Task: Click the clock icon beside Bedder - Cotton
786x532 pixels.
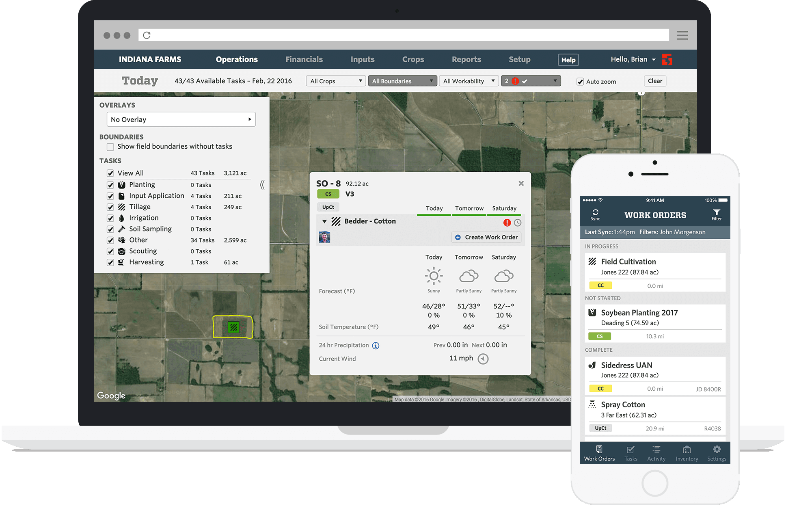Action: [x=518, y=223]
